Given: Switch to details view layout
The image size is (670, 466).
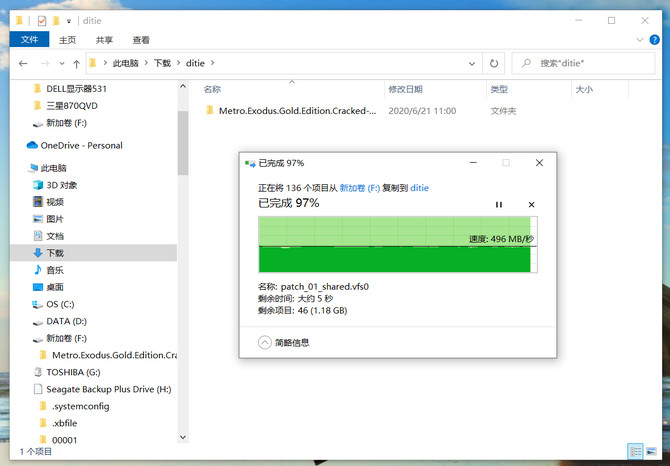Looking at the screenshot, I should coord(634,451).
